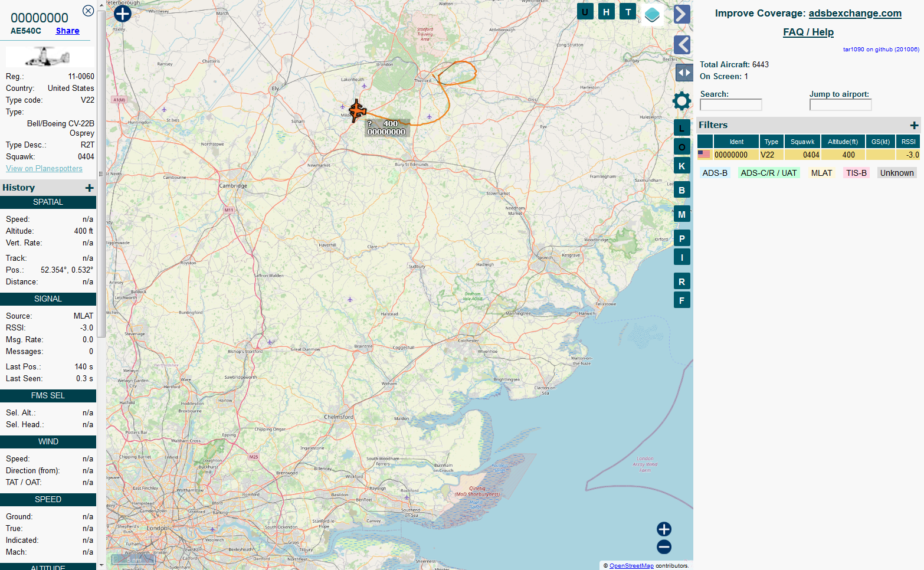This screenshot has height=570, width=924.
Task: Click the plus button at map top-left
Action: 123,14
